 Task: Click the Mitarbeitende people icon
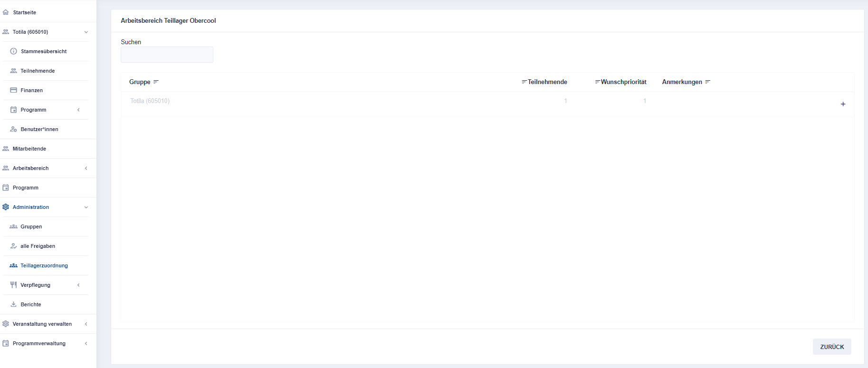point(6,149)
